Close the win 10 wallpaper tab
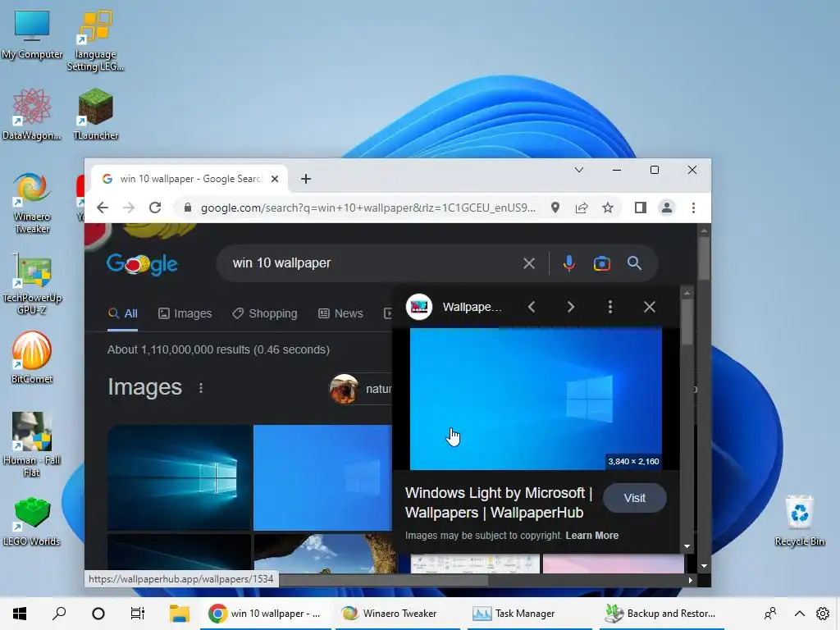This screenshot has width=840, height=630. pos(275,179)
